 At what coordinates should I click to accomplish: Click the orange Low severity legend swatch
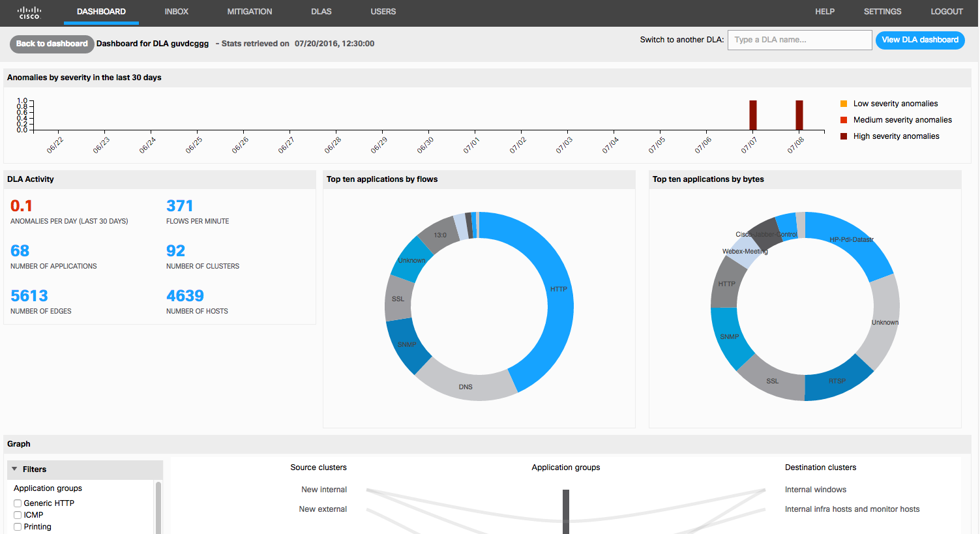pos(844,104)
